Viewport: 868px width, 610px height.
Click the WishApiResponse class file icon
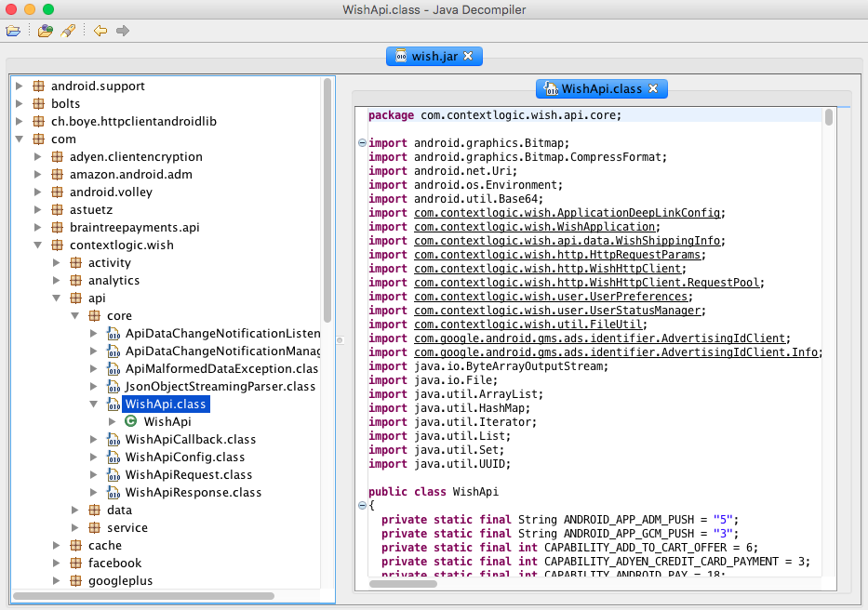[x=114, y=493]
